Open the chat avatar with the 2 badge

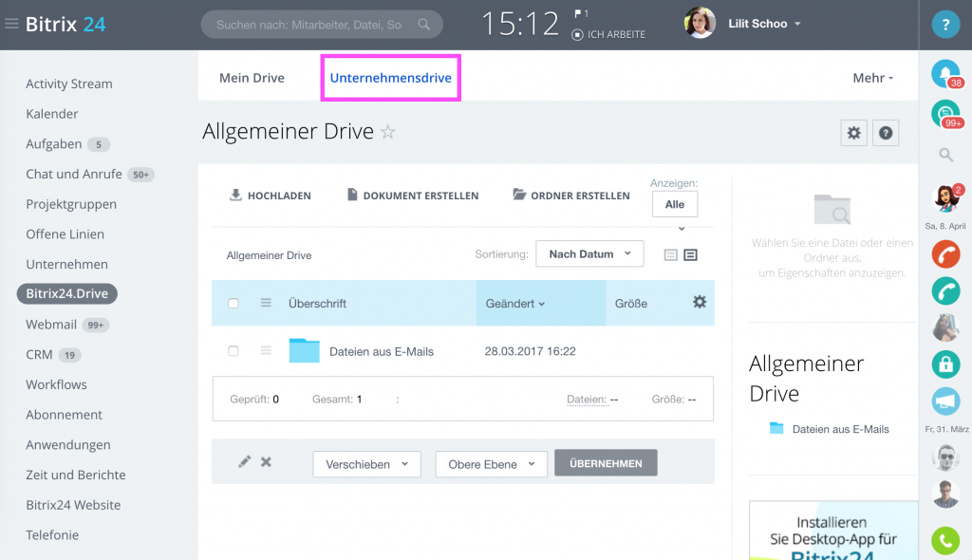pos(946,198)
